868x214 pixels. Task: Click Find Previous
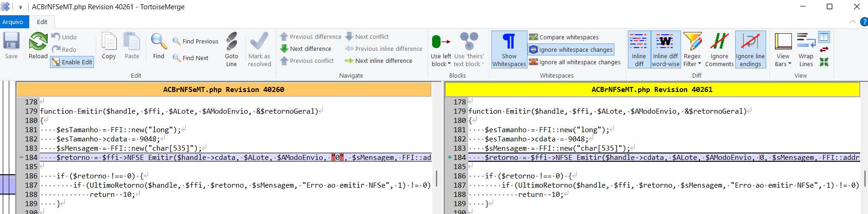pos(195,41)
